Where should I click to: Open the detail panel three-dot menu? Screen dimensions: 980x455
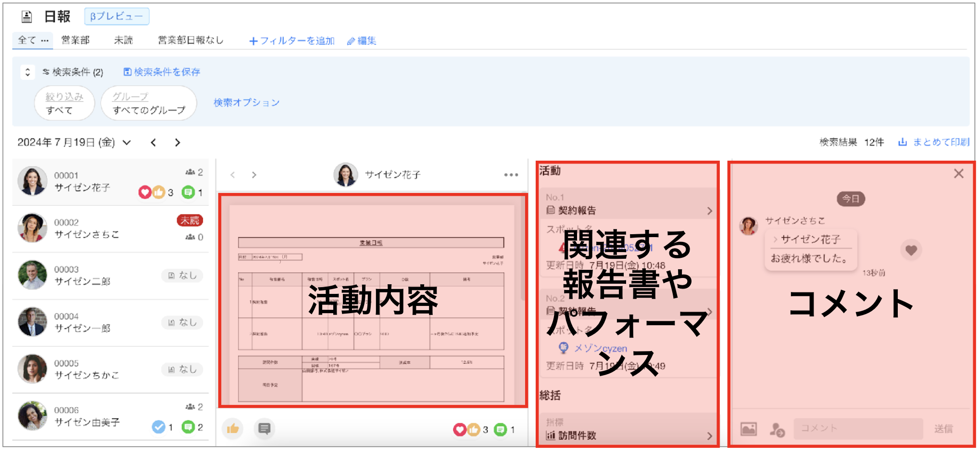(511, 175)
